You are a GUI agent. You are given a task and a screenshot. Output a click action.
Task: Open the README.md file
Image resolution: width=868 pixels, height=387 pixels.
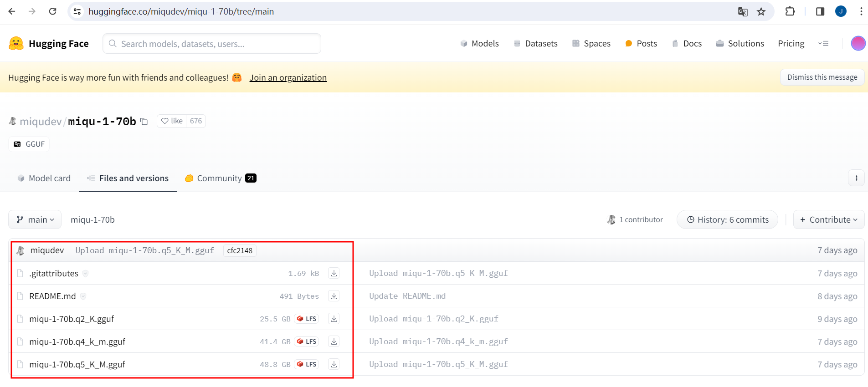click(52, 296)
